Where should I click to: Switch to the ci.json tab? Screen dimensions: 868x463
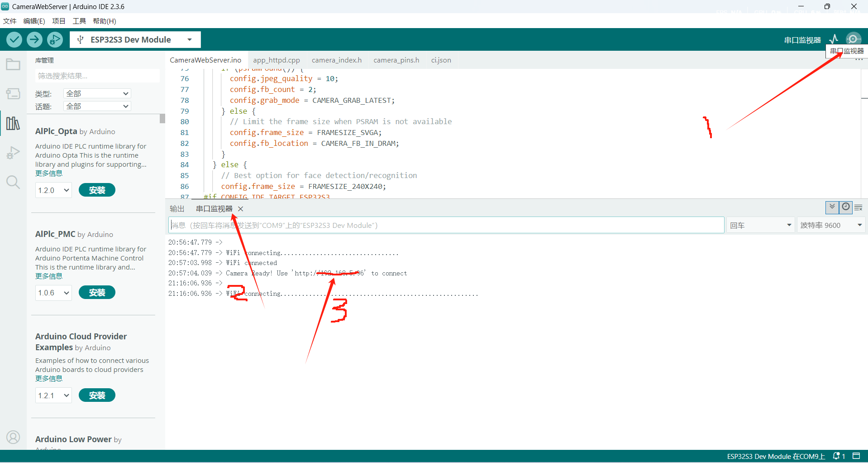441,60
